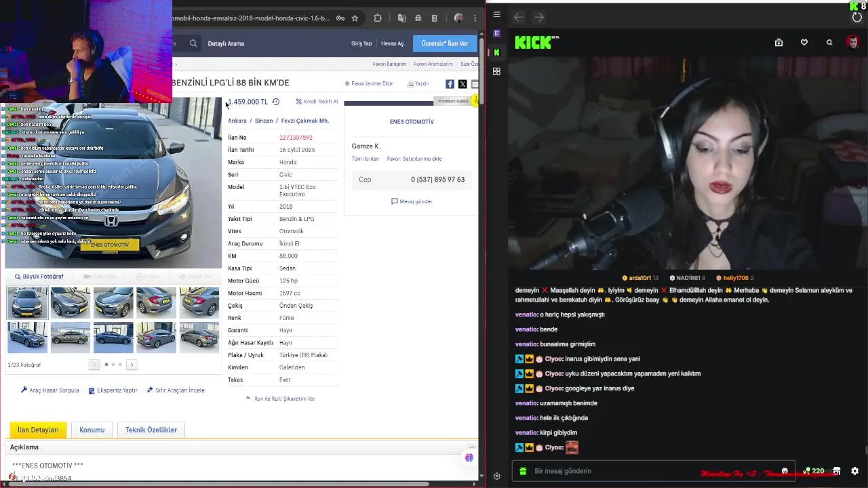Open Kick following heart icon

pyautogui.click(x=804, y=43)
